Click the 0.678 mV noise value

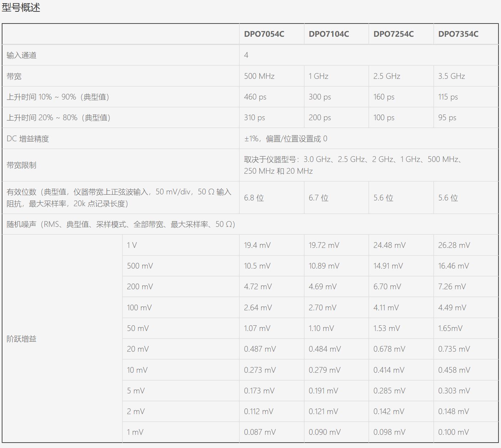[x=389, y=349]
